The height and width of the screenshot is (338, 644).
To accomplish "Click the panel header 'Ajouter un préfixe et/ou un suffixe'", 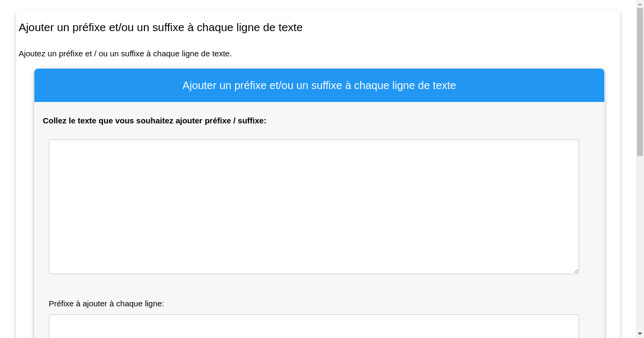I will click(319, 85).
